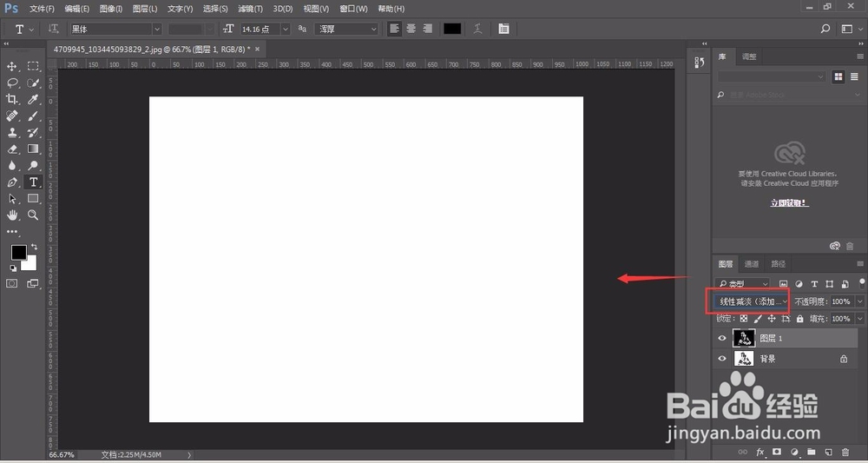868x463 pixels.
Task: Open the workspace switcher dropdown
Action: 851,29
